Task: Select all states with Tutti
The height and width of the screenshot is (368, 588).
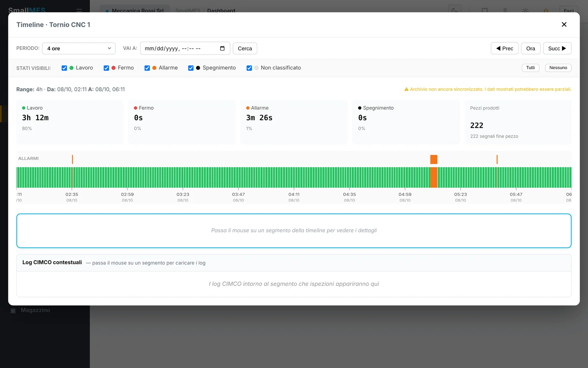Action: click(x=530, y=68)
